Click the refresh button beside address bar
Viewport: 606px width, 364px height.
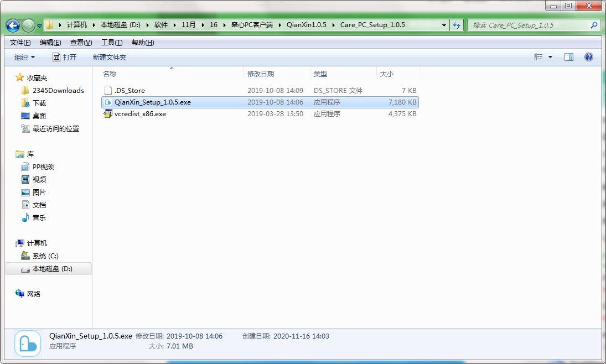[x=457, y=25]
